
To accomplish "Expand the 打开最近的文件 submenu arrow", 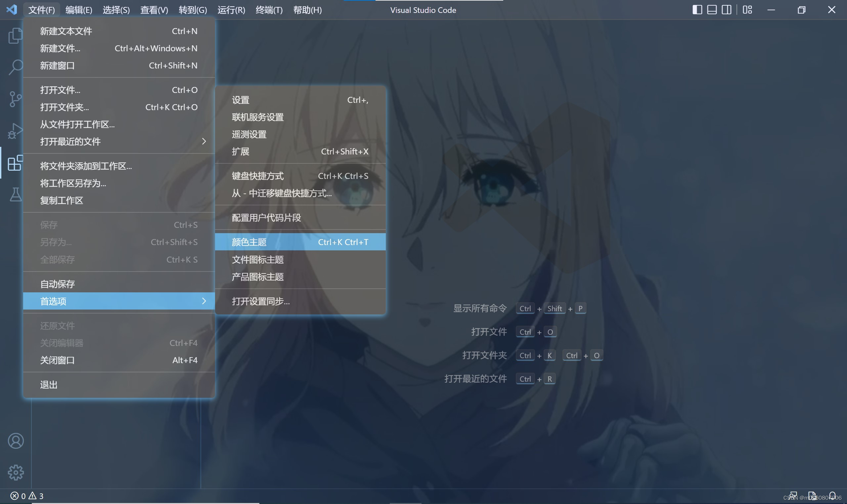I will [x=204, y=141].
